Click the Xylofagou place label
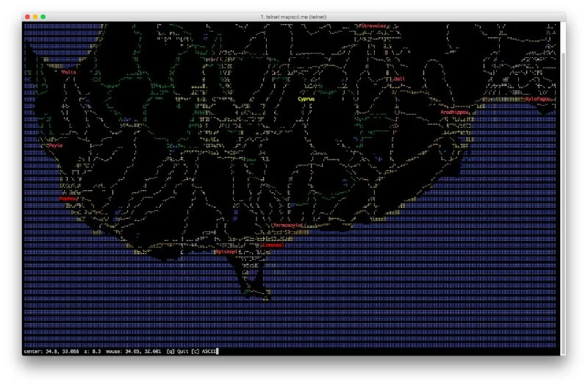This screenshot has width=588, height=387. [x=537, y=98]
